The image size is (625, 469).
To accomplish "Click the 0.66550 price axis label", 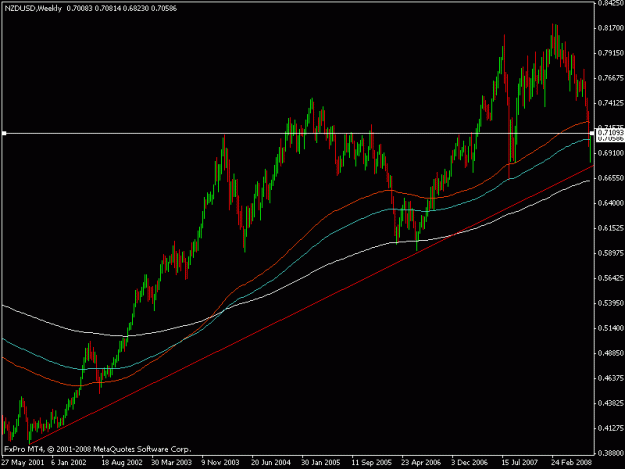I will tap(611, 178).
